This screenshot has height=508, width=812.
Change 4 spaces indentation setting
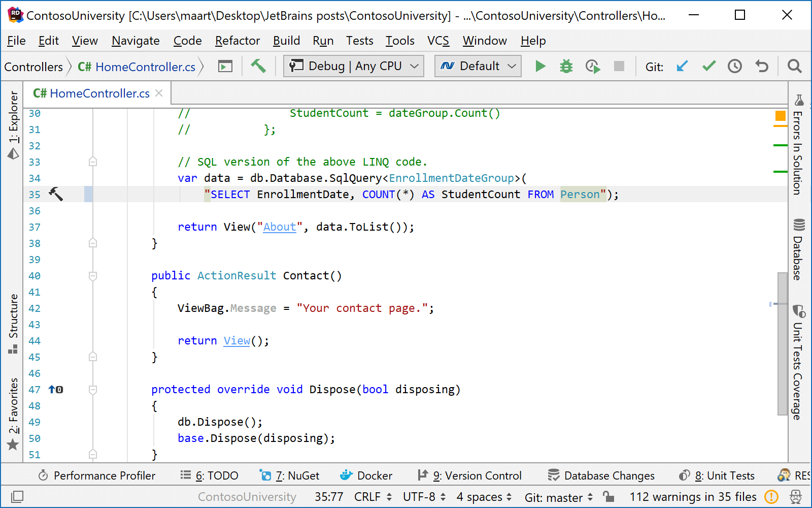(x=484, y=497)
